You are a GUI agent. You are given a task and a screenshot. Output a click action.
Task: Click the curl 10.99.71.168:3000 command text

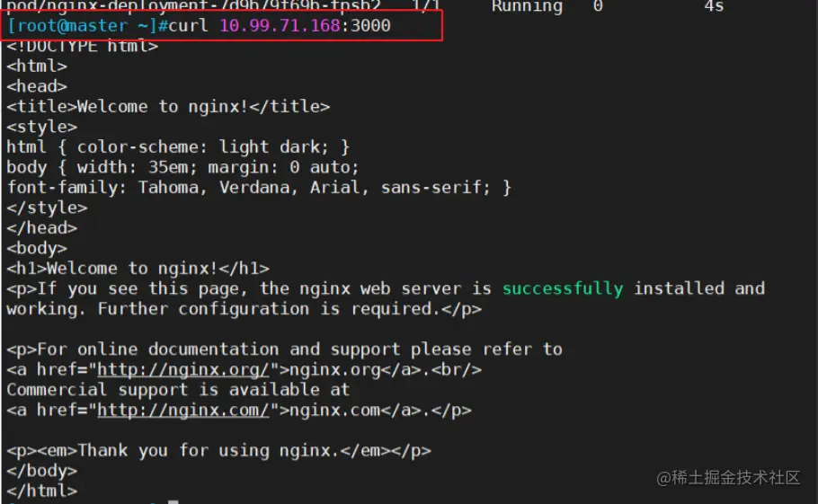click(279, 25)
